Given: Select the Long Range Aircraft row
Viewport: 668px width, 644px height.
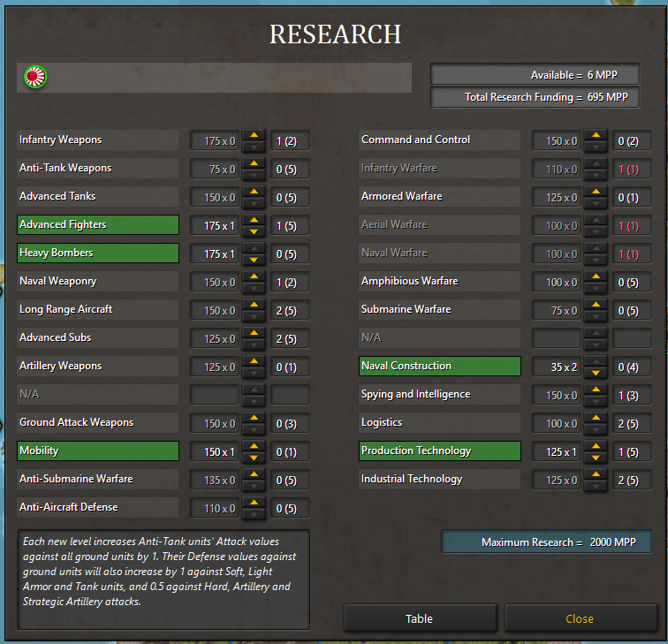Looking at the screenshot, I should [97, 310].
